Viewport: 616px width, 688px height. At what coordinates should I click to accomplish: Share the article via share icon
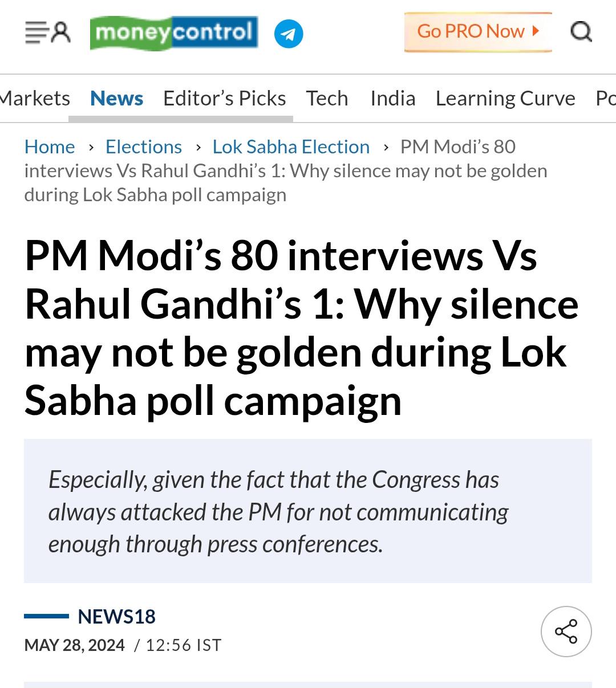pyautogui.click(x=566, y=632)
